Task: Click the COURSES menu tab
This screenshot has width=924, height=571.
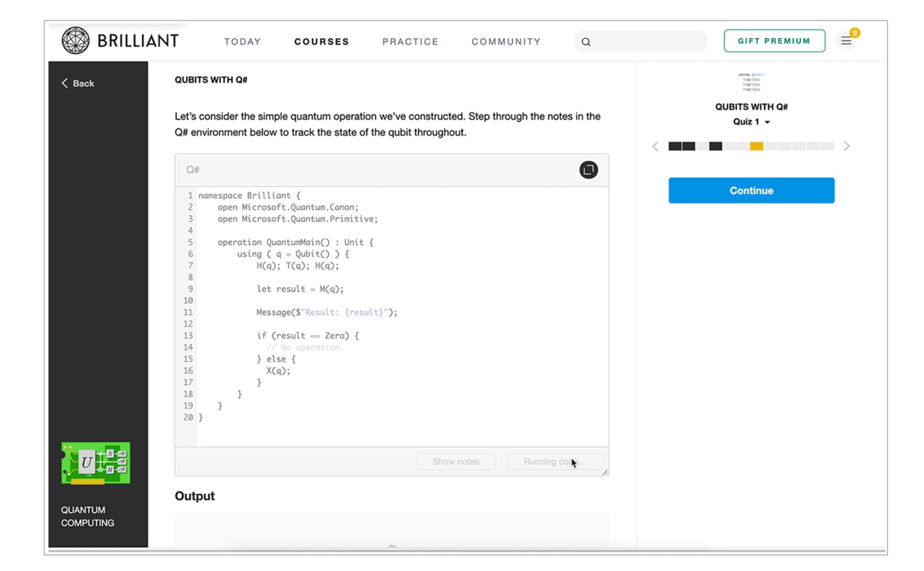Action: (322, 41)
